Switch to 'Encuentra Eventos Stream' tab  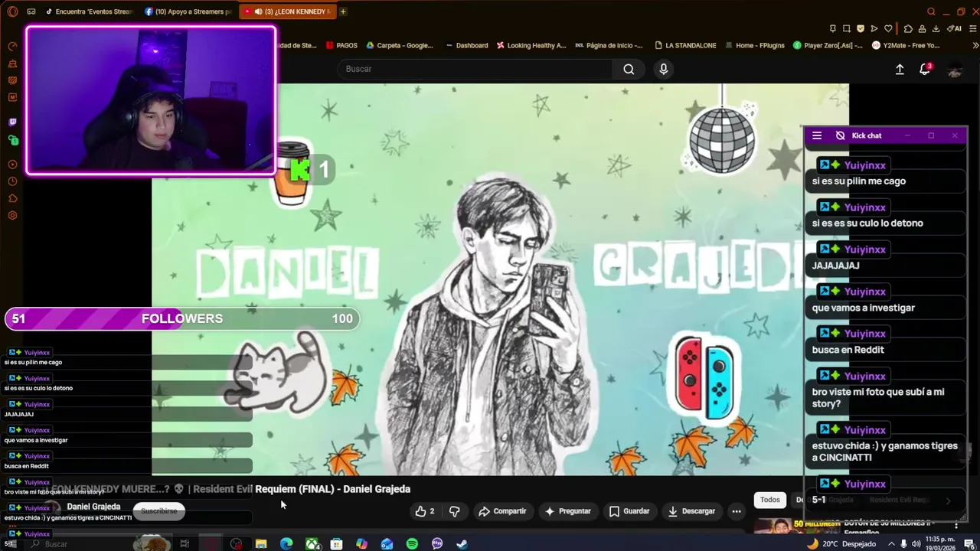pos(89,11)
